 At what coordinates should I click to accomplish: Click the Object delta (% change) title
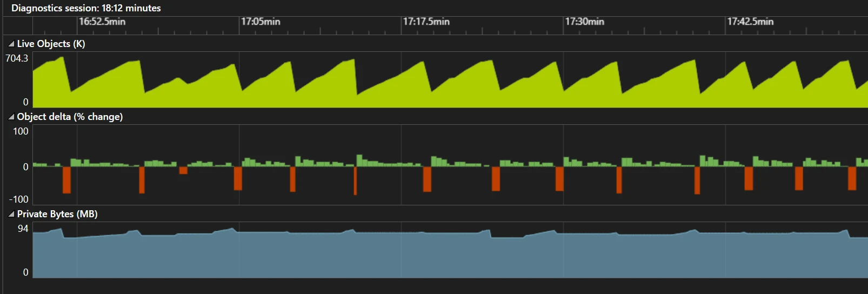pyautogui.click(x=70, y=117)
